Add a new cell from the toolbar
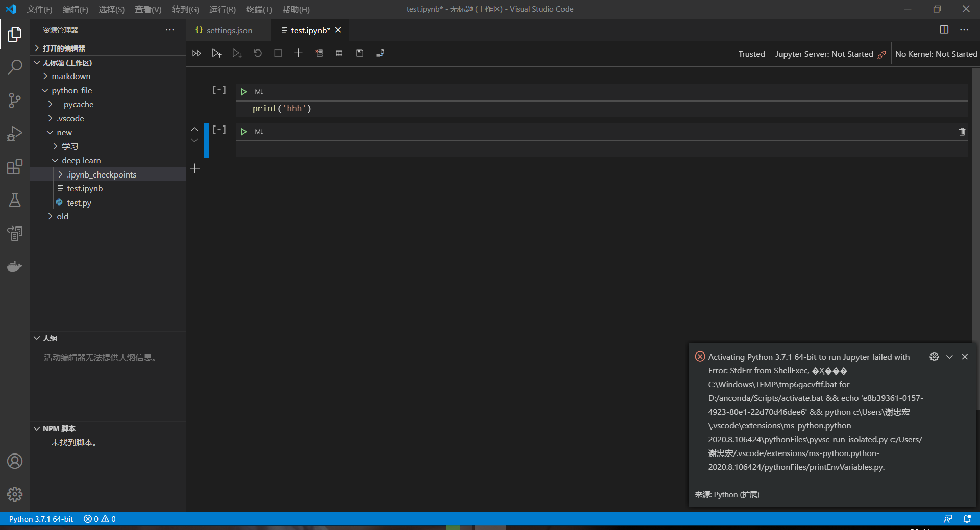This screenshot has height=530, width=980. 299,53
